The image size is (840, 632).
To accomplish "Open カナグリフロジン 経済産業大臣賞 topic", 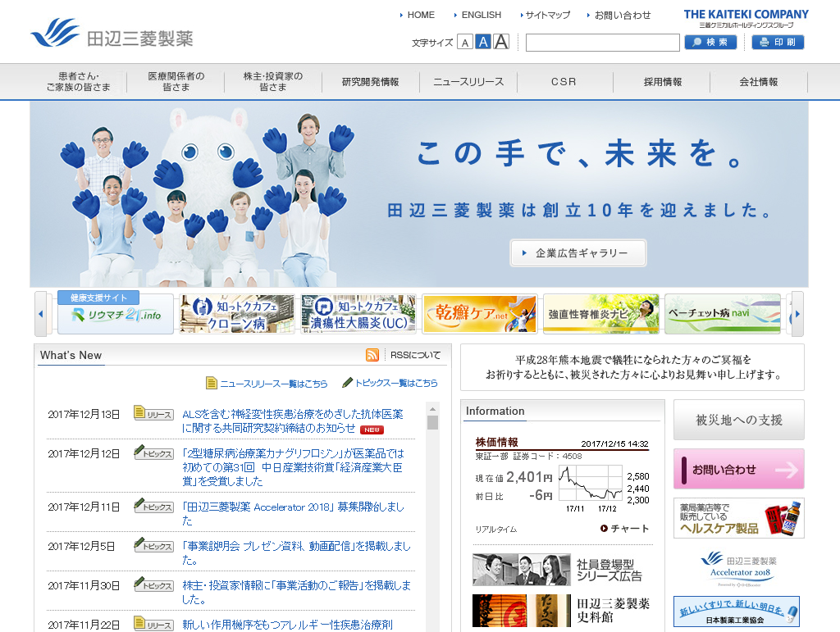I will click(x=293, y=467).
